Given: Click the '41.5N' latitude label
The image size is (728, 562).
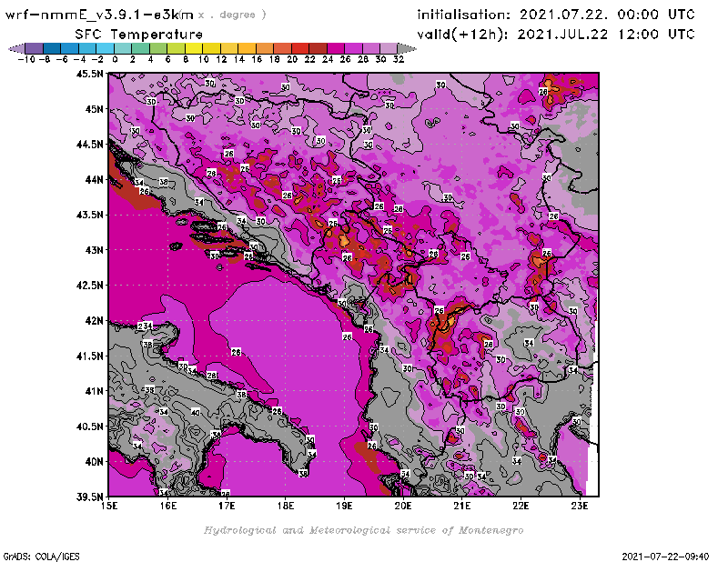Looking at the screenshot, I should click(90, 356).
